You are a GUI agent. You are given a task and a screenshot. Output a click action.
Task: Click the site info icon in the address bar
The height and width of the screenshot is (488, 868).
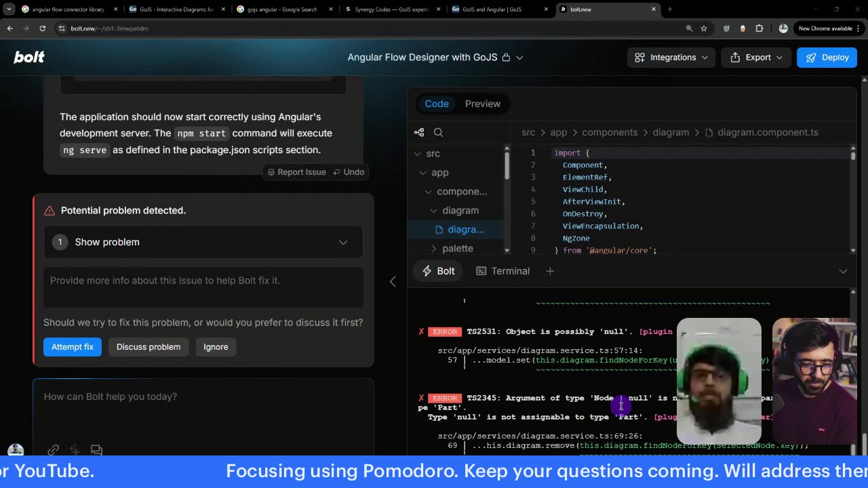point(62,28)
